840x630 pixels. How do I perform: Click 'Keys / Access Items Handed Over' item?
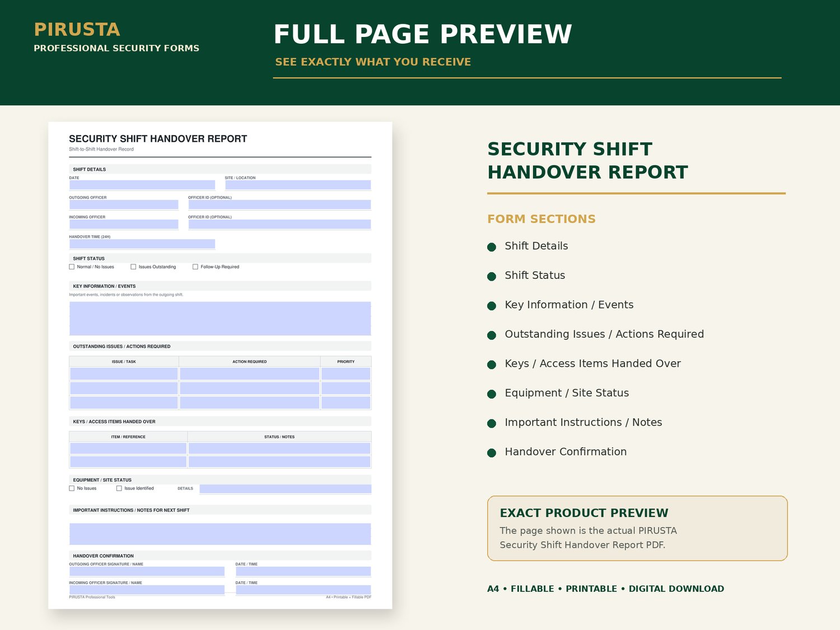(592, 363)
